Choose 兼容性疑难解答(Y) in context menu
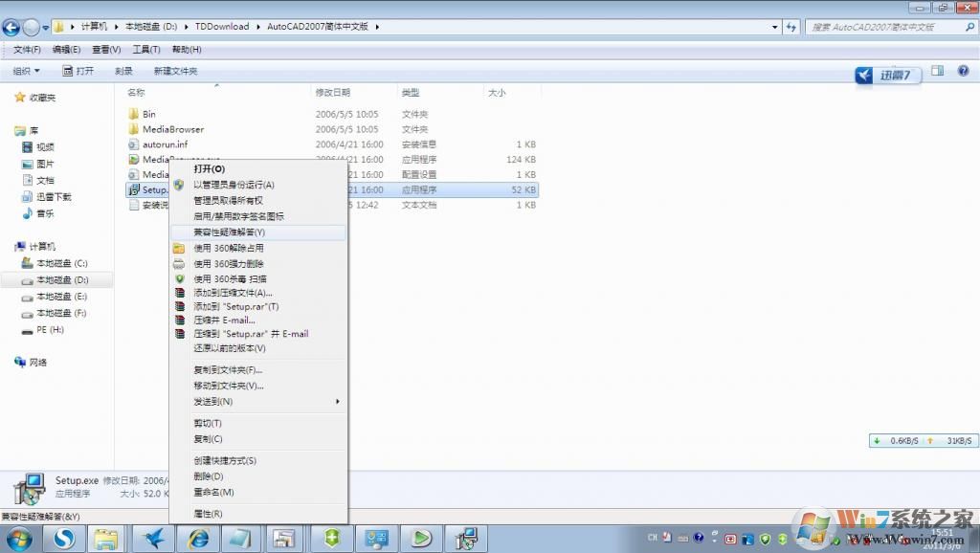This screenshot has height=553, width=980. [257, 232]
